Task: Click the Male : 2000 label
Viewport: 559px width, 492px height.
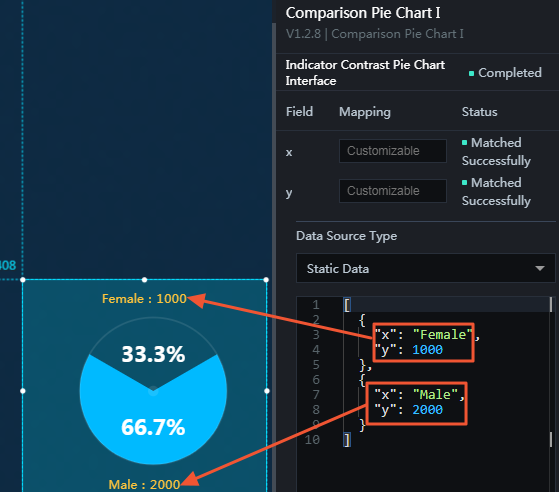Action: (144, 485)
